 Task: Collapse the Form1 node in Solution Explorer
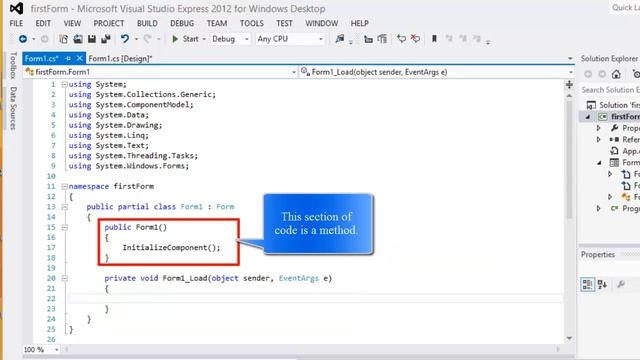599,163
